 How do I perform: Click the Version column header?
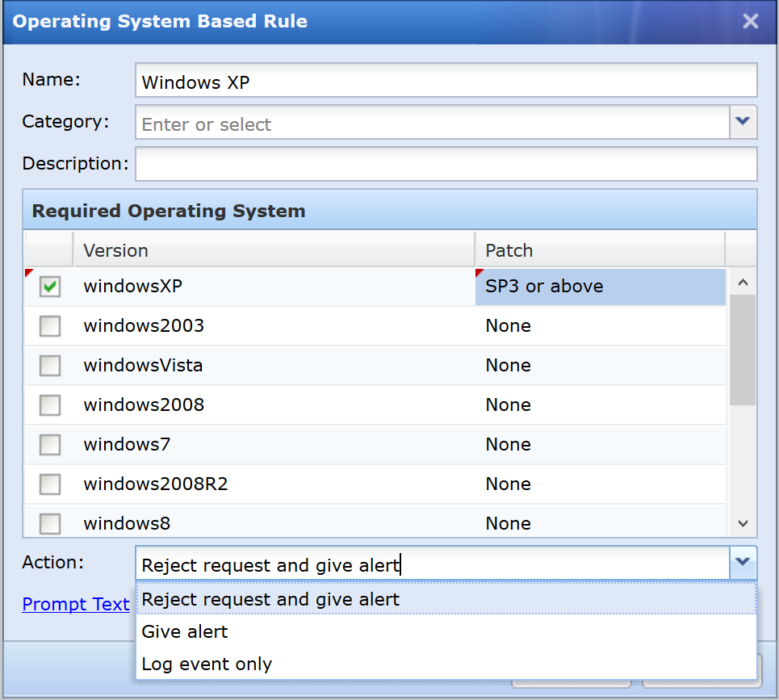(274, 250)
